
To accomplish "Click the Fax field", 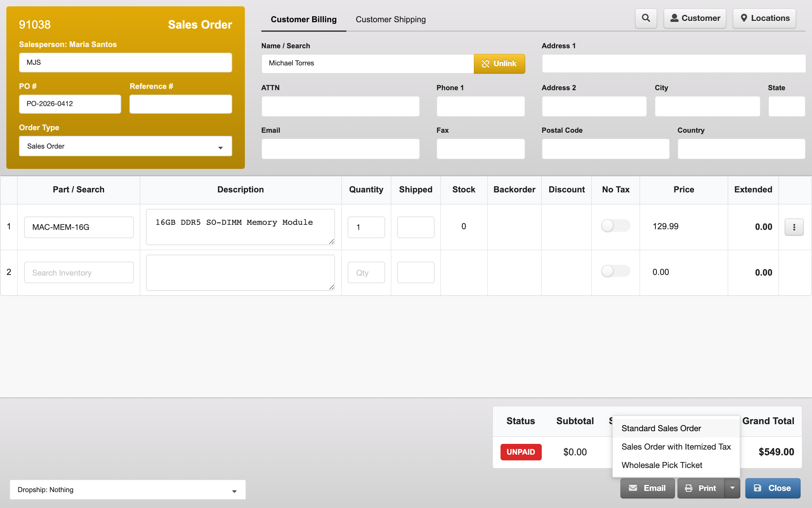I will pyautogui.click(x=481, y=149).
